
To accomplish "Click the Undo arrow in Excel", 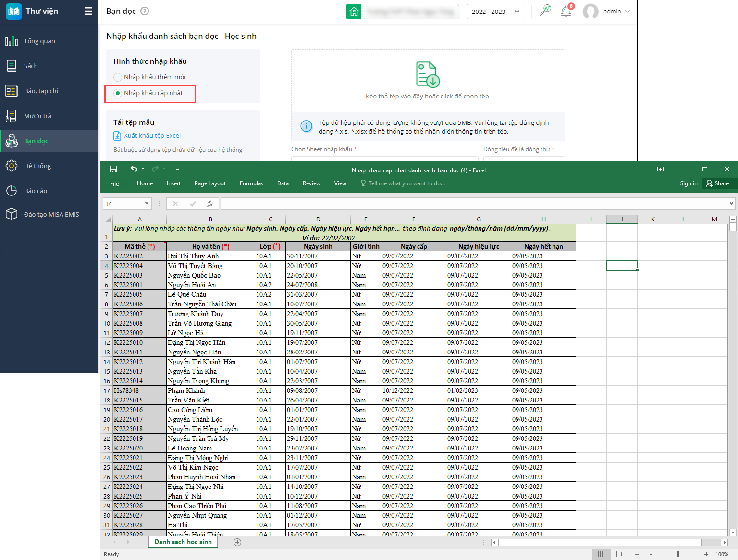I will coord(134,169).
